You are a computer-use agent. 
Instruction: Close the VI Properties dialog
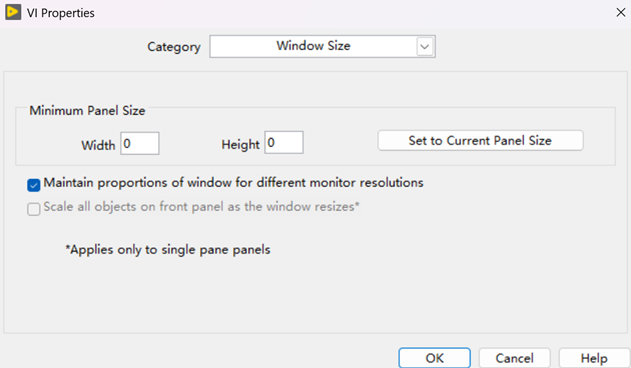(621, 12)
